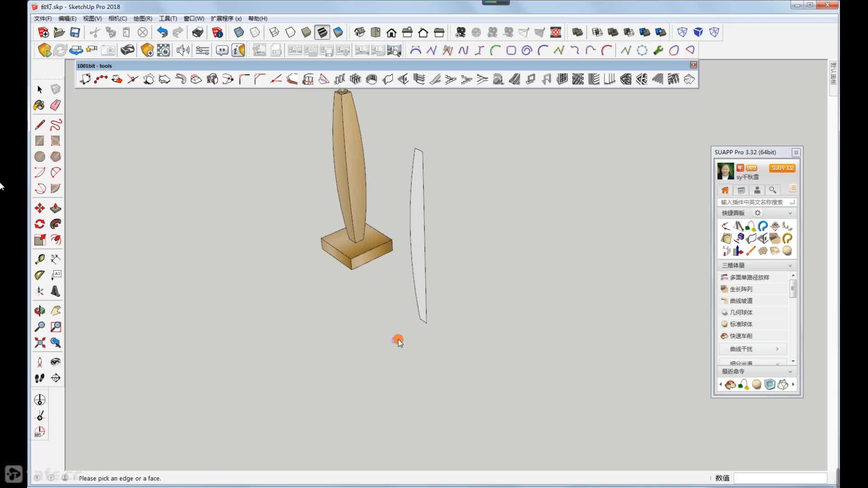Show next recent commands with right arrow

point(793,385)
